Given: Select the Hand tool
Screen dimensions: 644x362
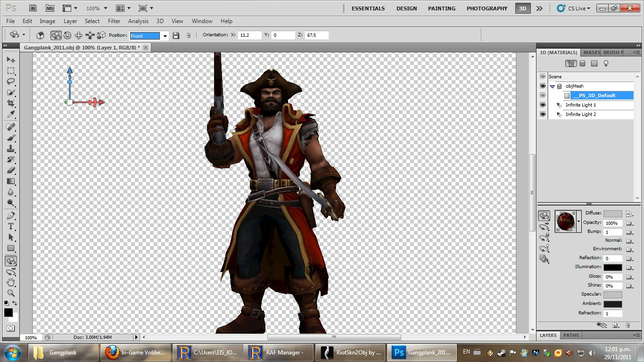Looking at the screenshot, I should (x=11, y=283).
